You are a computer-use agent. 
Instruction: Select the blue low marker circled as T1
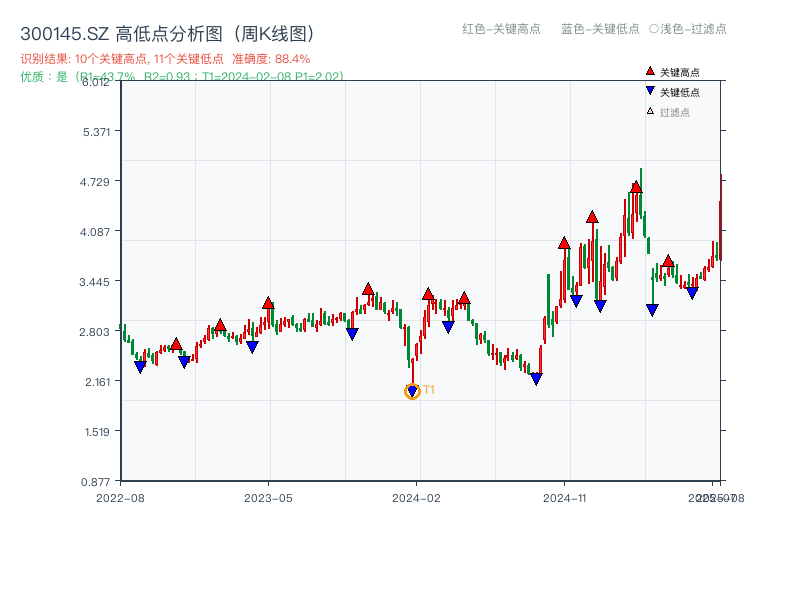click(412, 391)
